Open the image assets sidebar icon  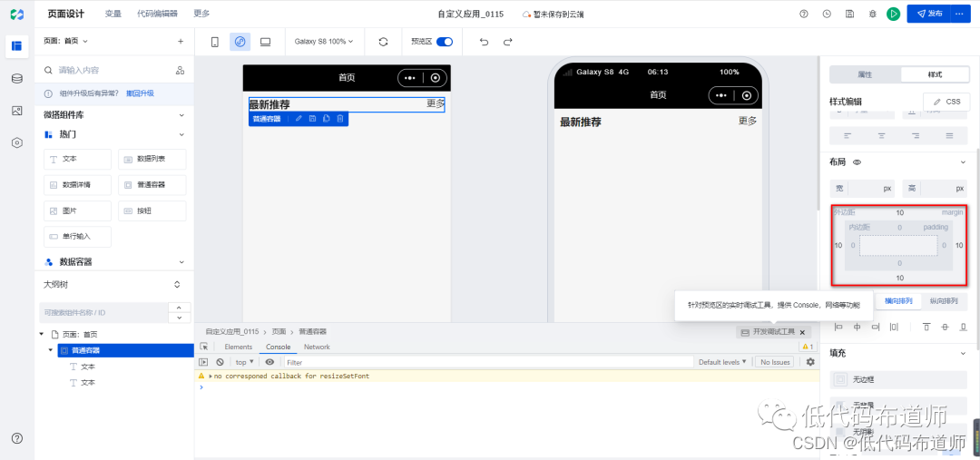(17, 111)
